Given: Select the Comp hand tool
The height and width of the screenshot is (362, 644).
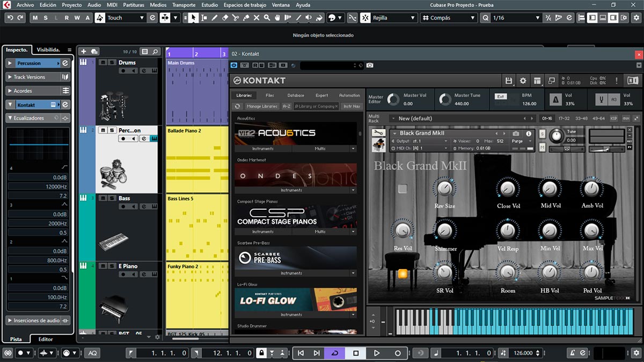Looking at the screenshot, I should [x=277, y=18].
